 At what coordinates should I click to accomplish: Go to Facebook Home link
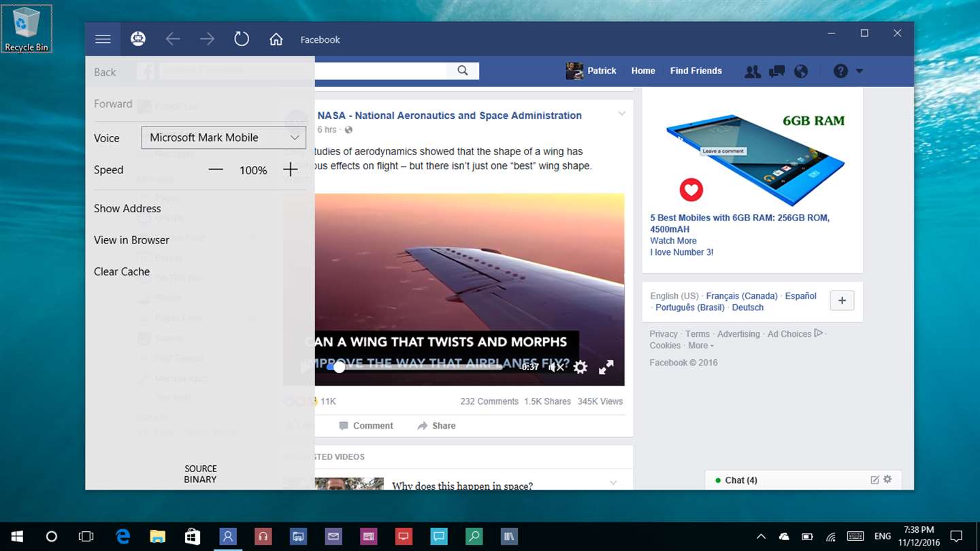click(x=643, y=71)
